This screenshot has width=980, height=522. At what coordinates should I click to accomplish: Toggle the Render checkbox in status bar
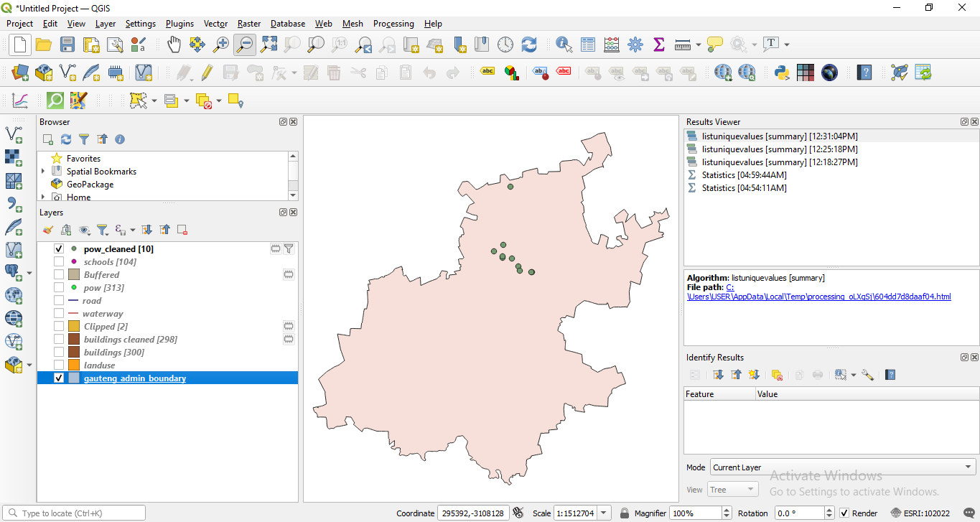tap(844, 513)
